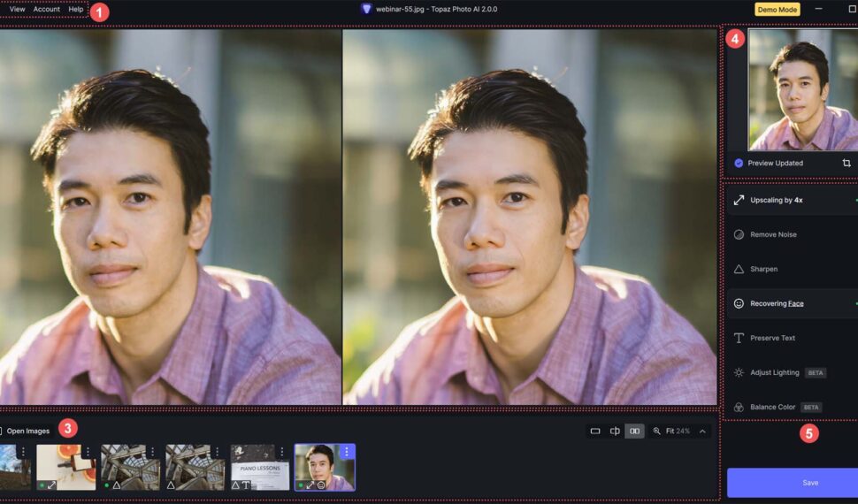The image size is (858, 504).
Task: Click the Demo Mode button
Action: coord(777,10)
